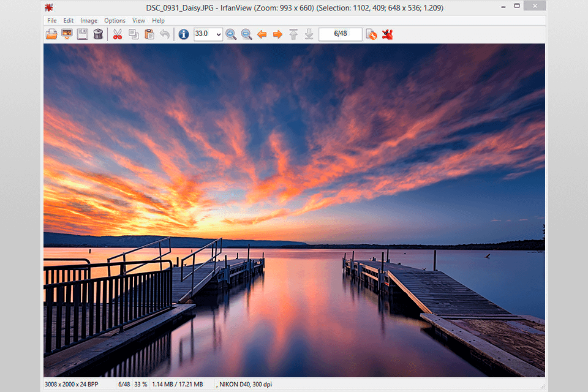Click the Cut scissors icon

[118, 34]
